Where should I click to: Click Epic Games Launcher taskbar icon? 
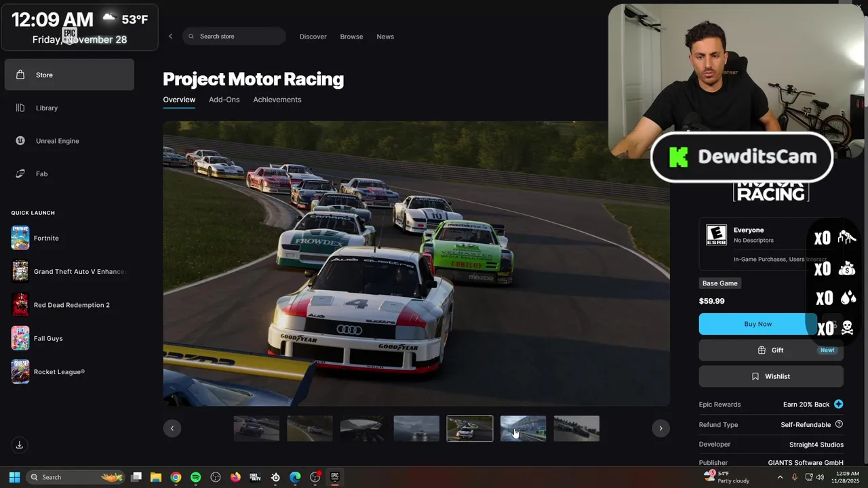click(335, 477)
